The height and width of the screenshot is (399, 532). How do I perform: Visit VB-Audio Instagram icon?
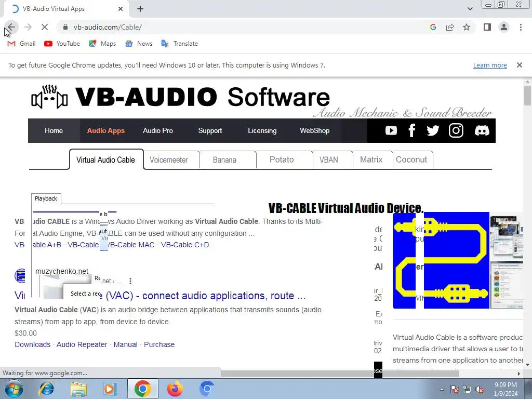pos(456,130)
